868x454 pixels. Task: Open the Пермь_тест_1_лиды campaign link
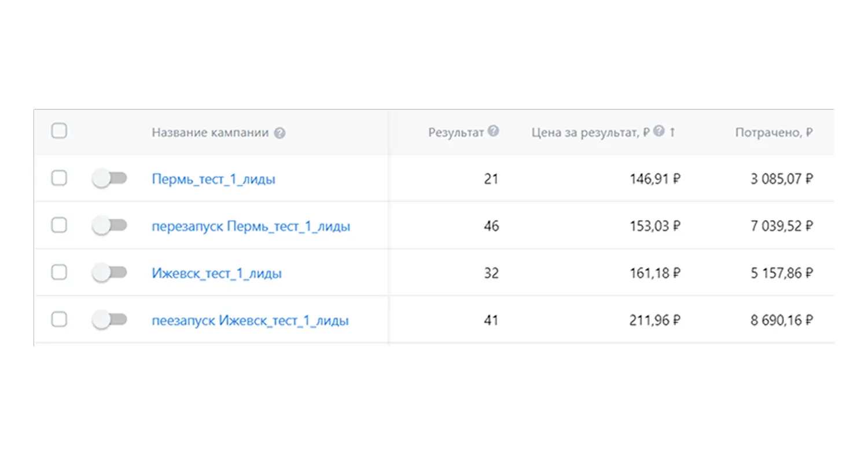pyautogui.click(x=214, y=180)
